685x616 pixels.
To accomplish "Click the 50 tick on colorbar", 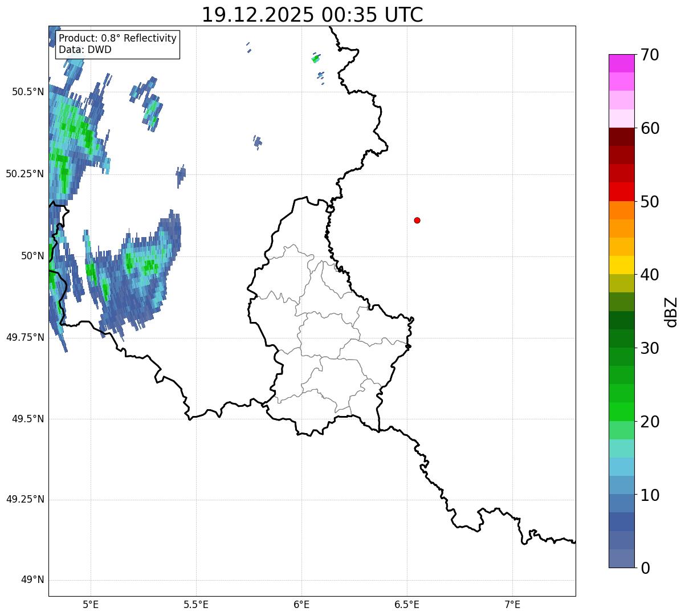I will [650, 202].
